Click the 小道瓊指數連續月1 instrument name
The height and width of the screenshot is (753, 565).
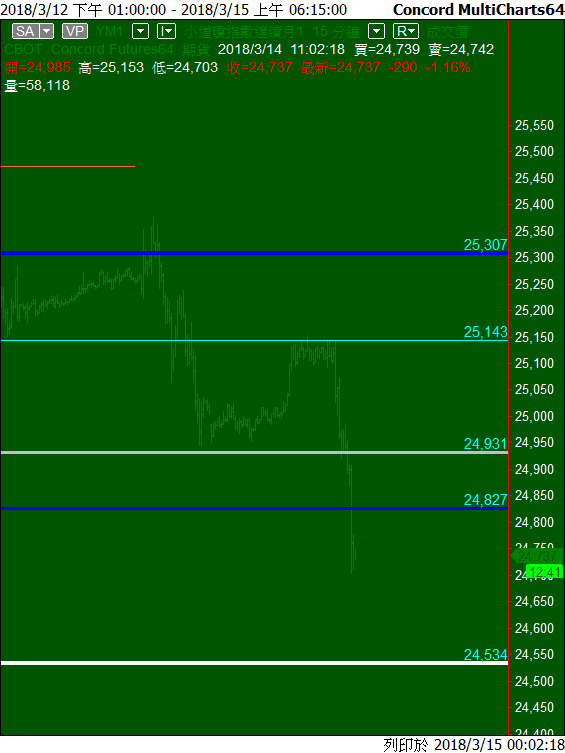click(x=244, y=32)
